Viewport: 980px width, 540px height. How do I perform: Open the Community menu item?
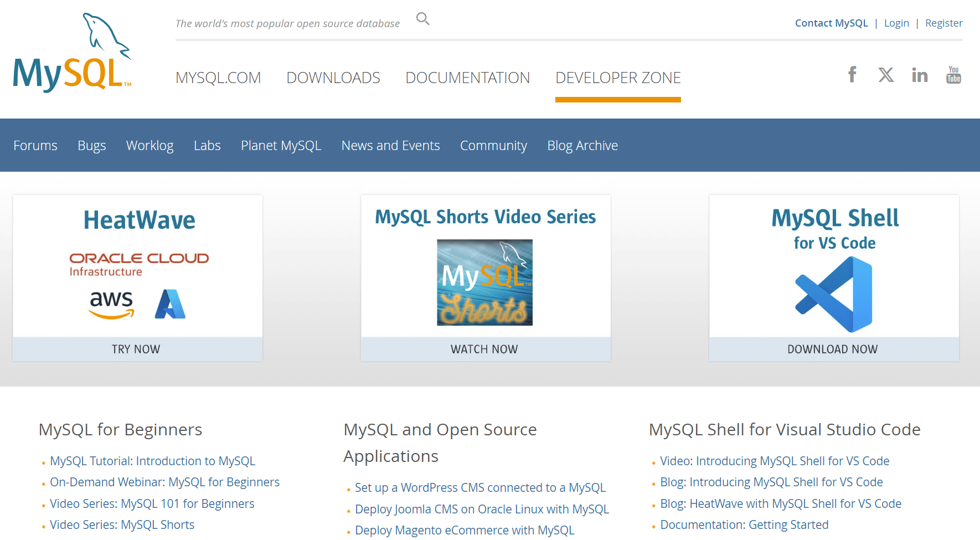494,146
